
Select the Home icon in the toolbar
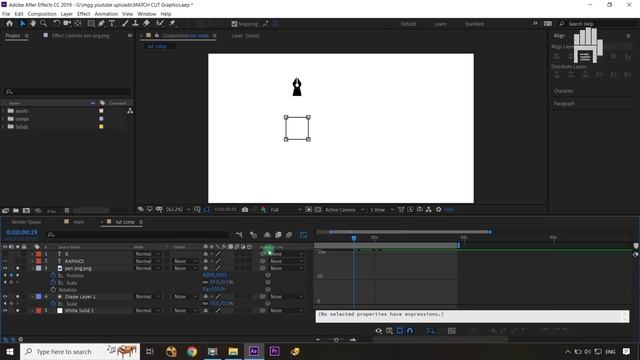[9, 24]
